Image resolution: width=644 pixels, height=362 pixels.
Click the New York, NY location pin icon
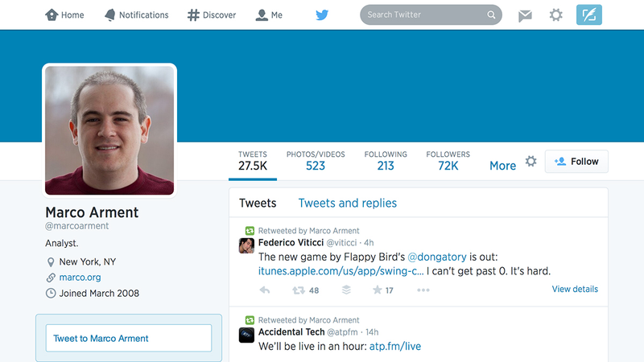coord(51,262)
